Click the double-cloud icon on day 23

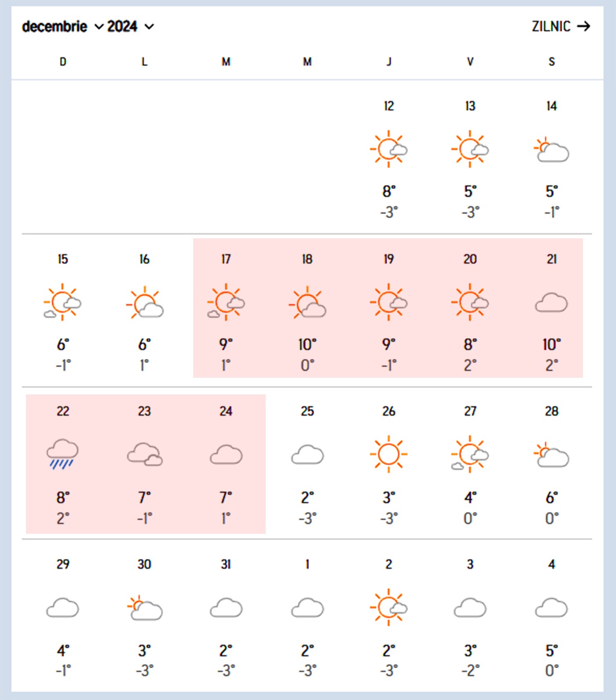coord(144,454)
